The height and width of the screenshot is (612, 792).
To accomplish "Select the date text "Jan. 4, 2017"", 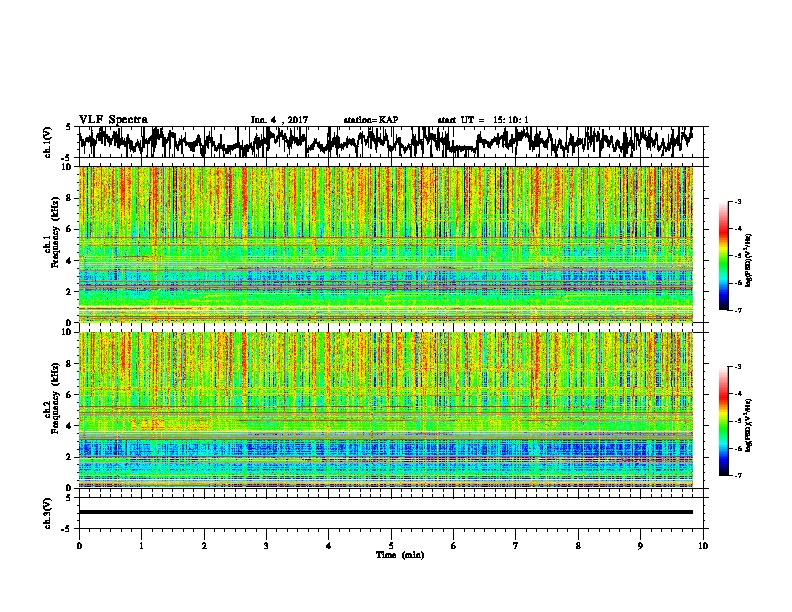I will pos(279,120).
